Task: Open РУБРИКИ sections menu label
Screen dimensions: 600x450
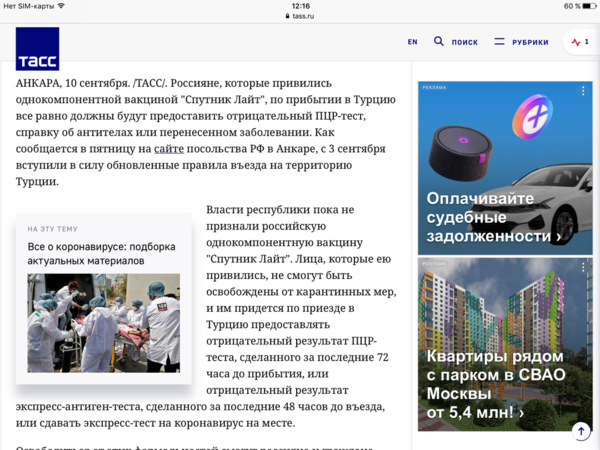Action: 530,42
